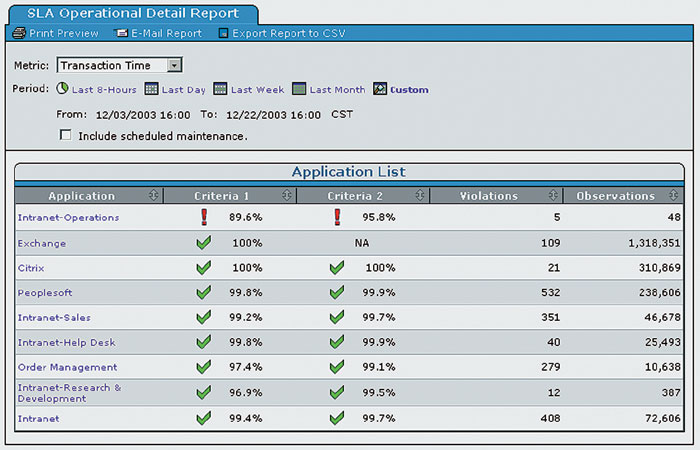The width and height of the screenshot is (700, 450).
Task: Select the Last 8-Hours clock icon
Action: 63,89
